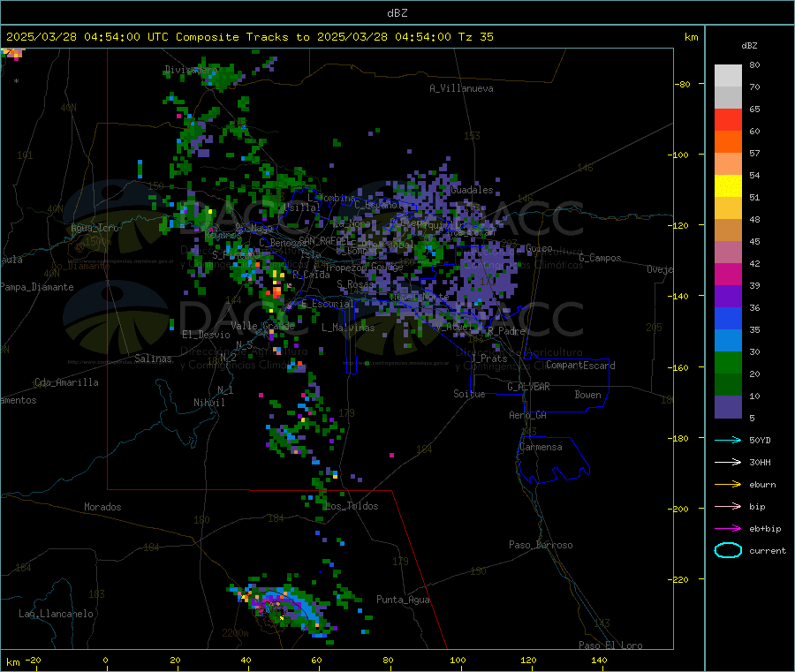Click the Paso_El_Loro map label
The image size is (795, 672).
[x=610, y=646]
